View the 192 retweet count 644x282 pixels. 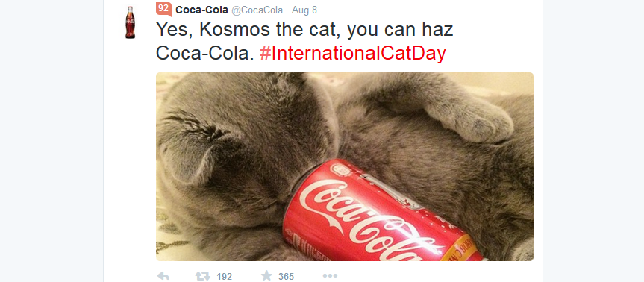pos(225,276)
